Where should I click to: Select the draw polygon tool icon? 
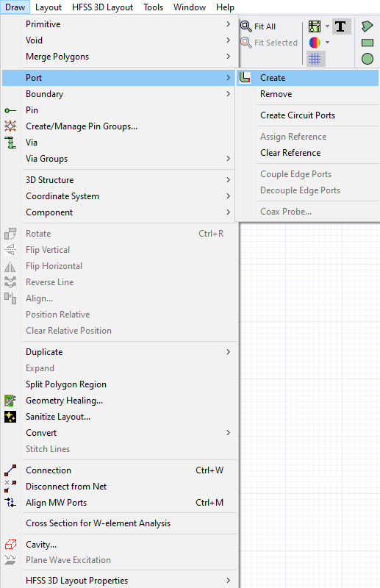pyautogui.click(x=368, y=26)
